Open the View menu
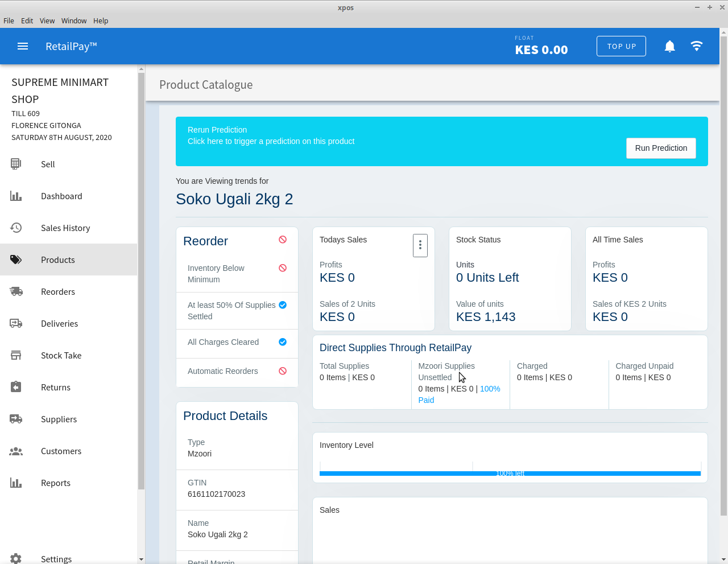Viewport: 728px width, 564px height. pyautogui.click(x=47, y=20)
